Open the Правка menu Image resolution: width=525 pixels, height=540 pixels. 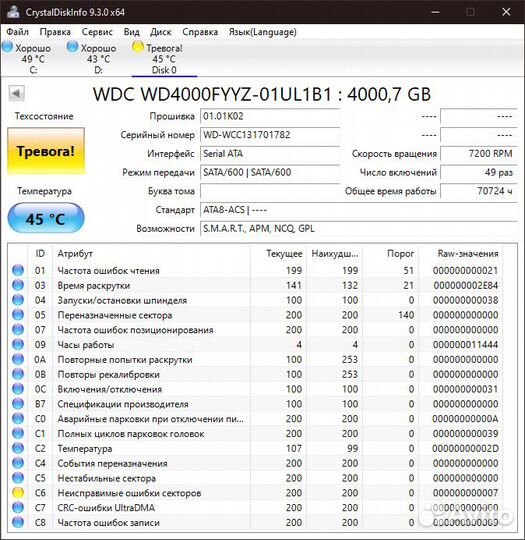click(55, 32)
